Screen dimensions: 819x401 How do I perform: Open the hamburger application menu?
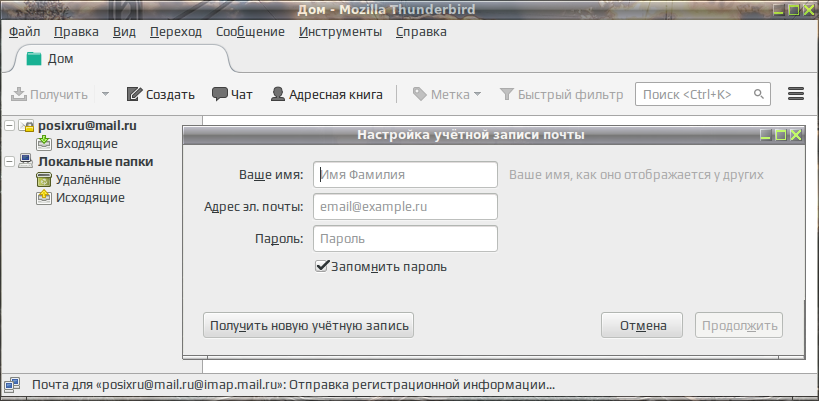coord(795,94)
